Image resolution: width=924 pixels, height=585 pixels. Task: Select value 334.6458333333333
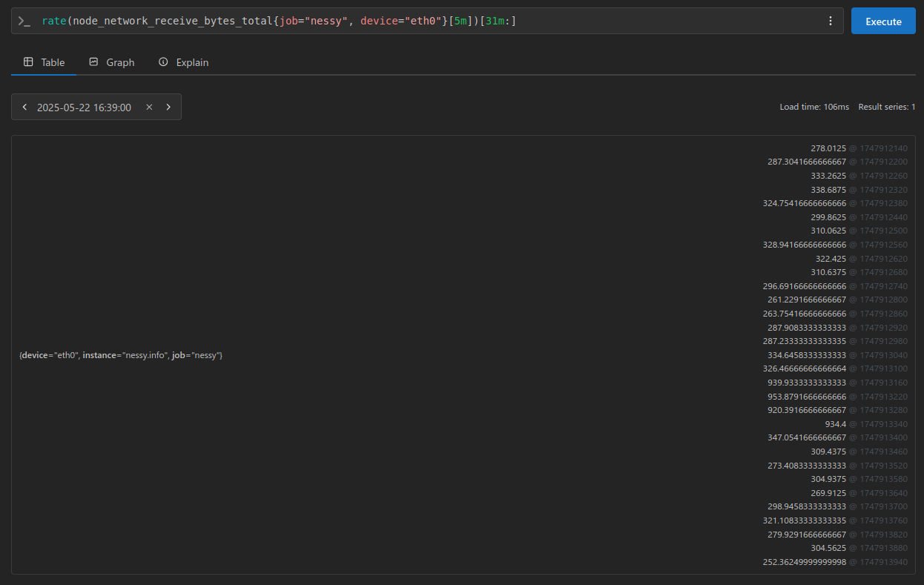coord(807,355)
